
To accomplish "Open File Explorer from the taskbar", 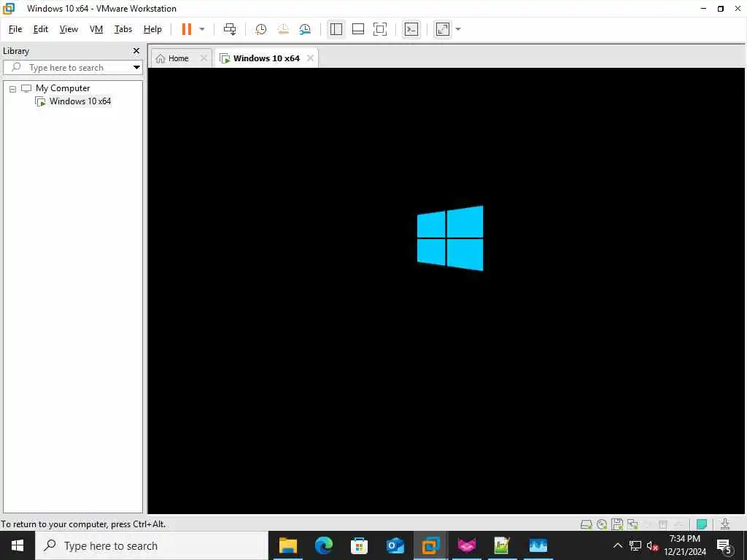I will [x=287, y=545].
